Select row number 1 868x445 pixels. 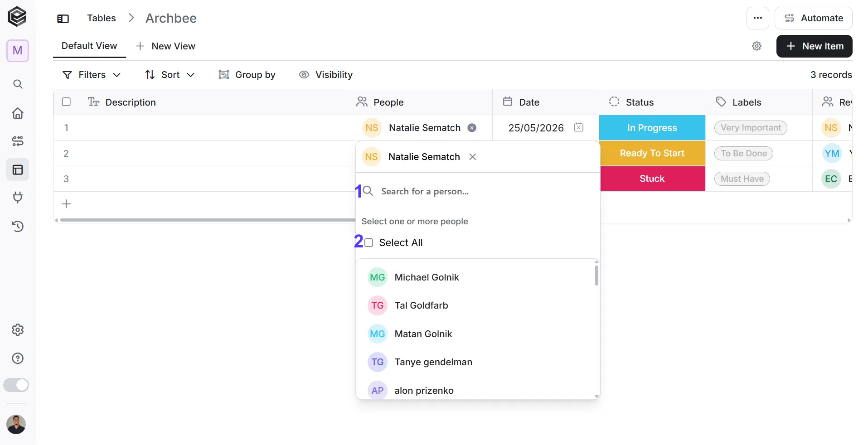[66, 128]
